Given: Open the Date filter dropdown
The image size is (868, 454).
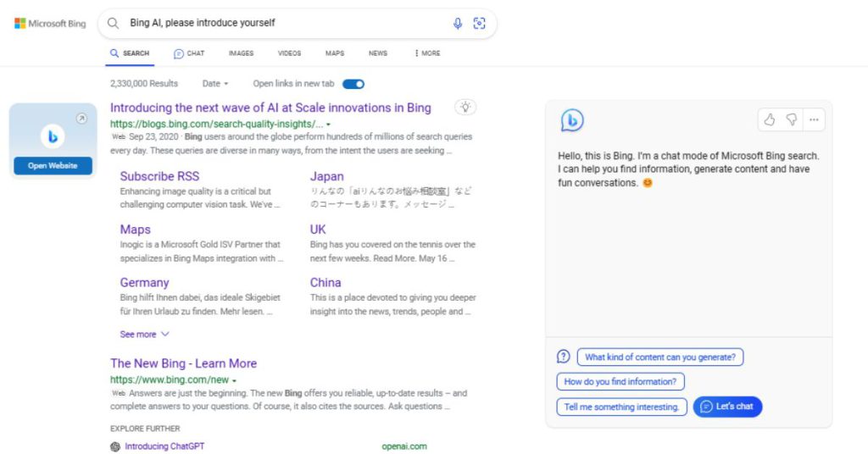Looking at the screenshot, I should pyautogui.click(x=215, y=84).
